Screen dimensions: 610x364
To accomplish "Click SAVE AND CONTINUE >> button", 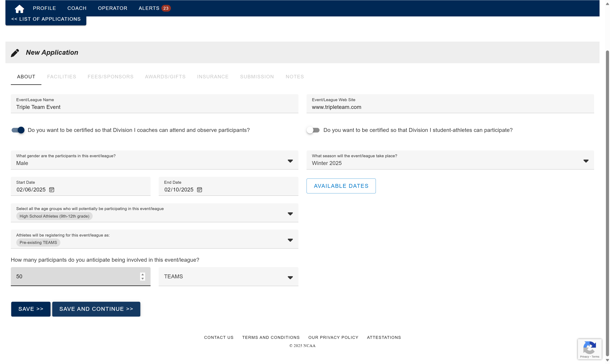I will 96,309.
